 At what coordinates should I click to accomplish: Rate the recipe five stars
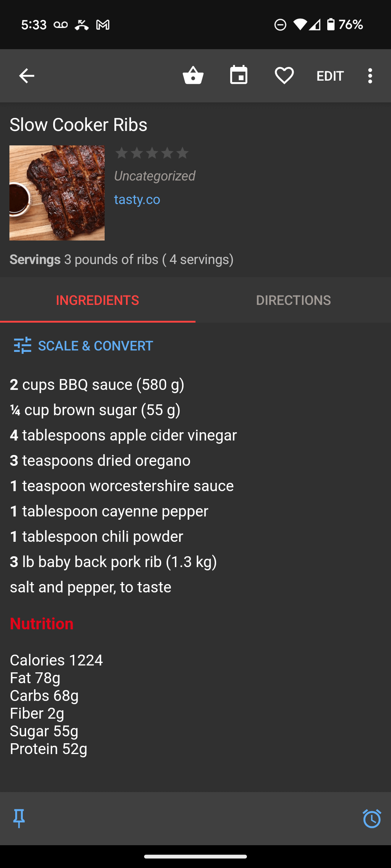pos(183,153)
